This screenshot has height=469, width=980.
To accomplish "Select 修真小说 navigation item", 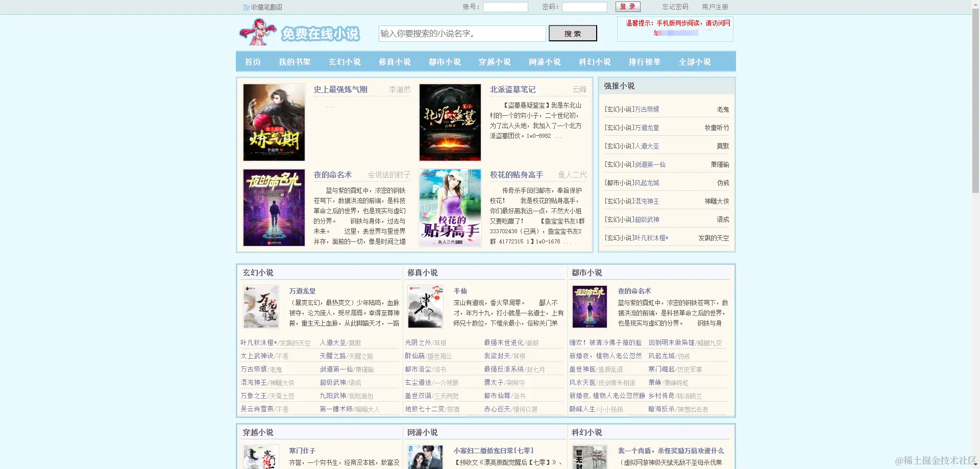I will pos(395,62).
